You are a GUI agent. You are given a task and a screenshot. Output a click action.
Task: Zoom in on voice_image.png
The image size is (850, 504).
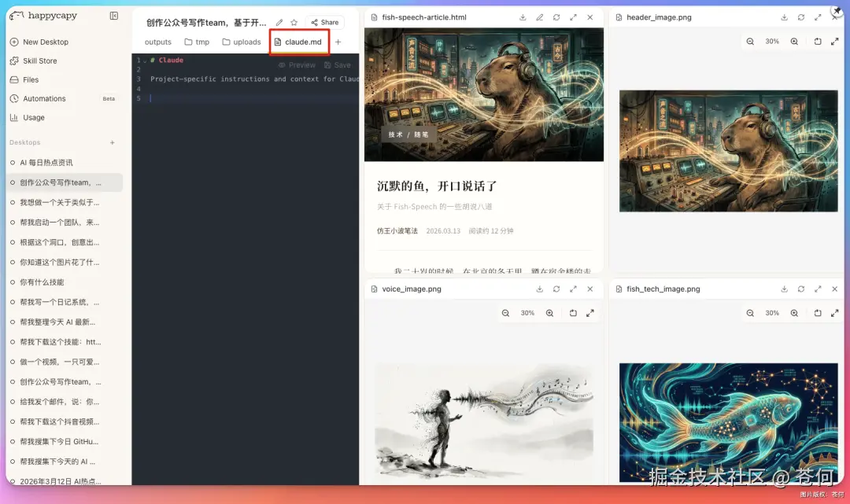click(549, 312)
